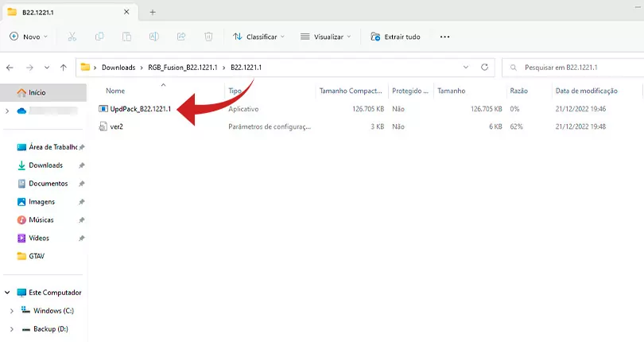
Task: Click the Delete trash bin icon
Action: point(208,37)
